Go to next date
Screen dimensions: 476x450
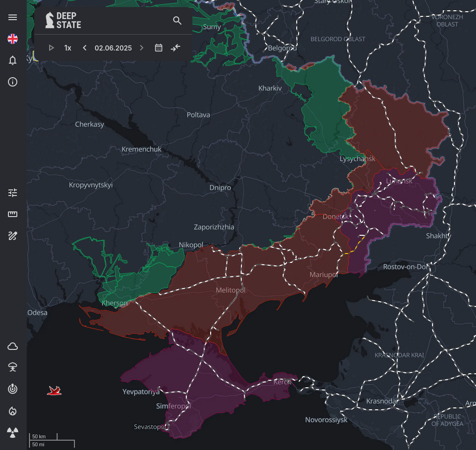click(x=141, y=48)
